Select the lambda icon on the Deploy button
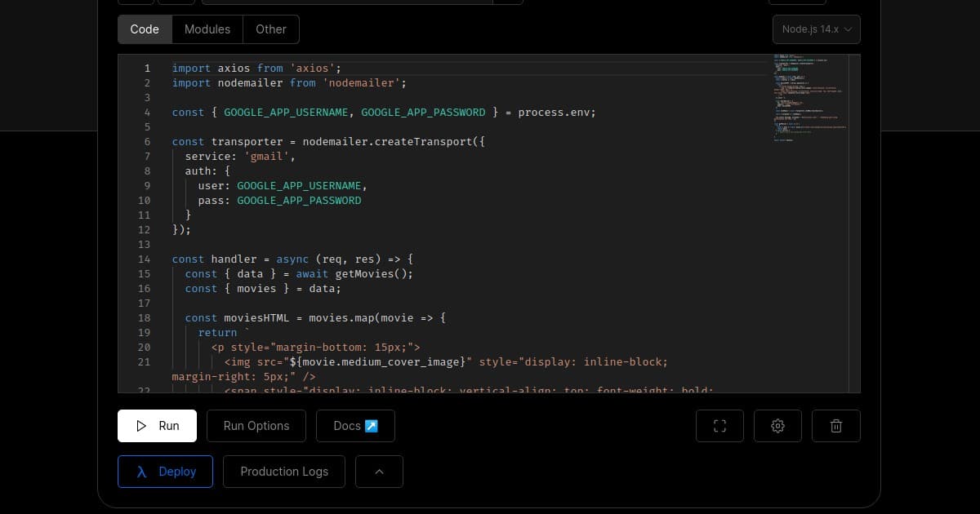980x514 pixels. pos(140,471)
